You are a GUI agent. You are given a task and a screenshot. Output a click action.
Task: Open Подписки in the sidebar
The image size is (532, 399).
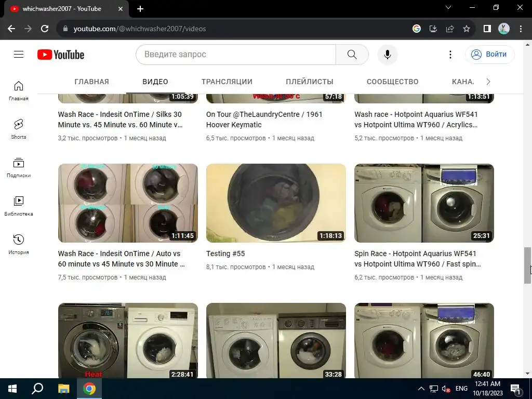[19, 168]
